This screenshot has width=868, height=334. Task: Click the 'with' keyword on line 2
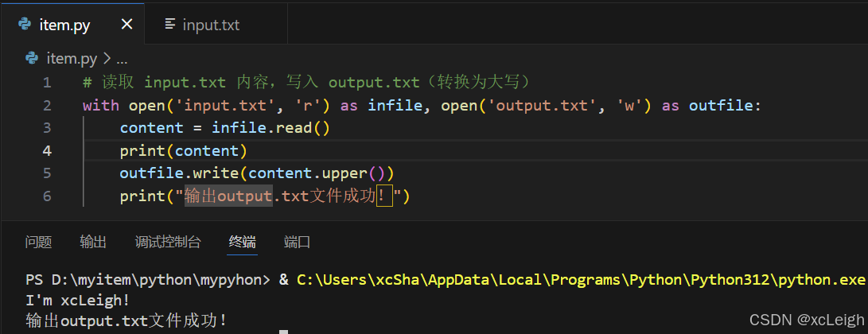pos(101,106)
